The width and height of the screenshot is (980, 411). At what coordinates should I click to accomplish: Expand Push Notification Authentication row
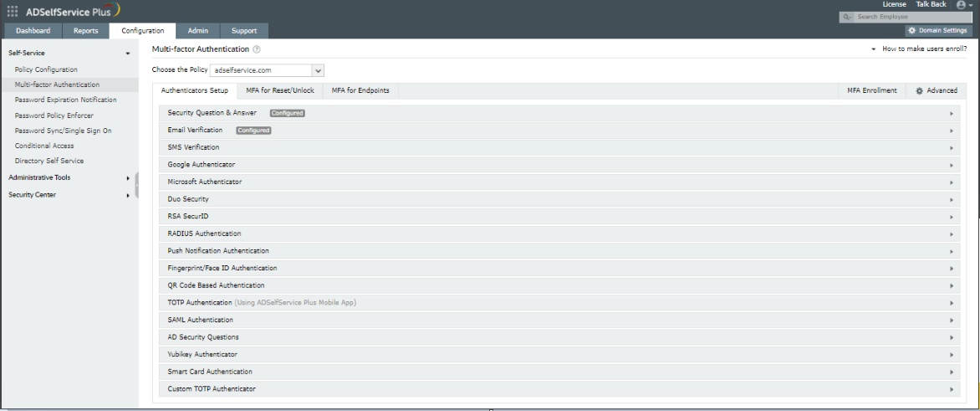(x=560, y=251)
